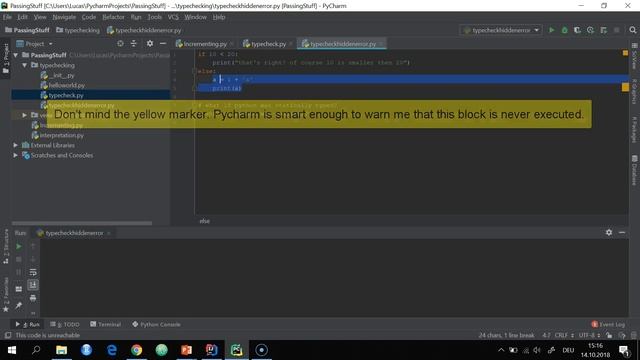640x360 pixels.
Task: Toggle soft-wrap in Run console
Action: click(x=33, y=272)
